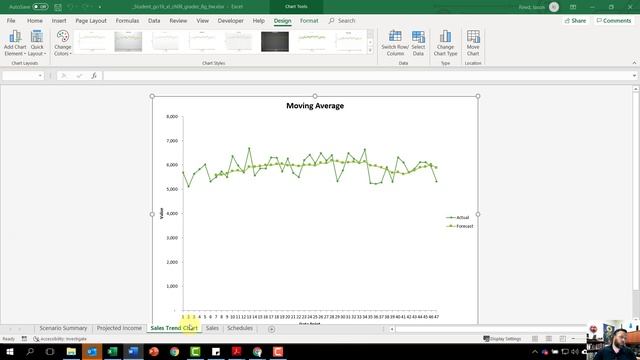
Task: Select the chart Format tab
Action: click(x=309, y=20)
